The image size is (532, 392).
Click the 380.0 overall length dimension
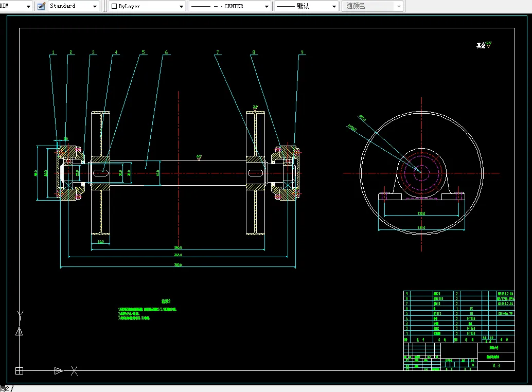(x=178, y=265)
